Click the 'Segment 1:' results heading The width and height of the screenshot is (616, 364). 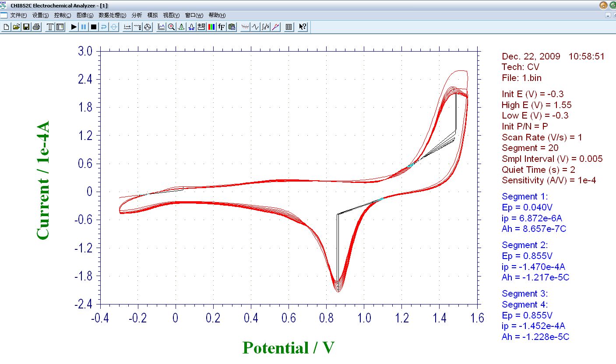524,196
